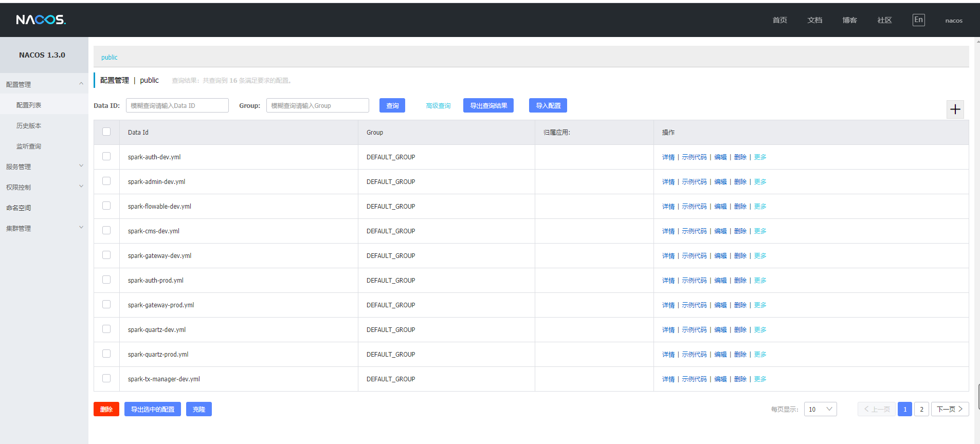Open 更多 menu for spark-quartz-prod.yml
The height and width of the screenshot is (444, 980).
tap(760, 355)
